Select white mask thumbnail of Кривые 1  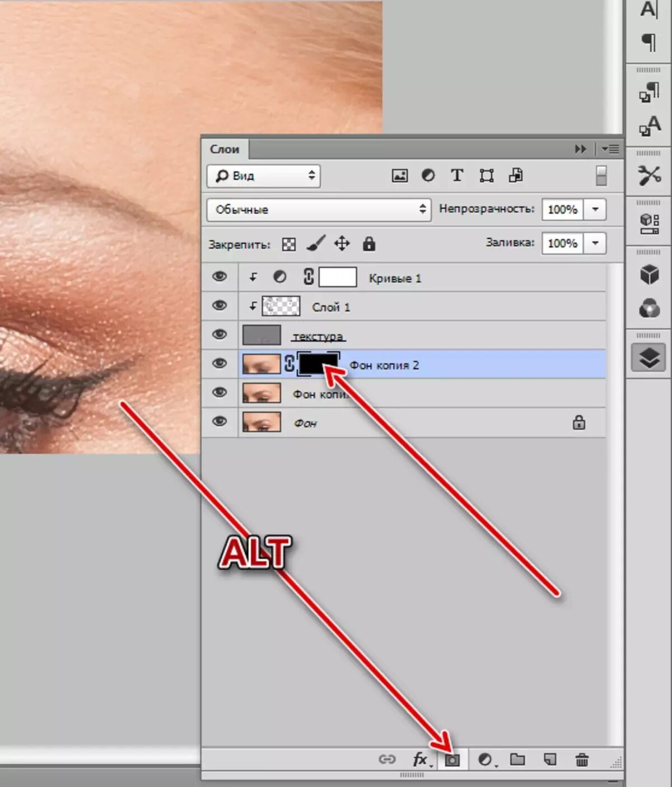(338, 277)
